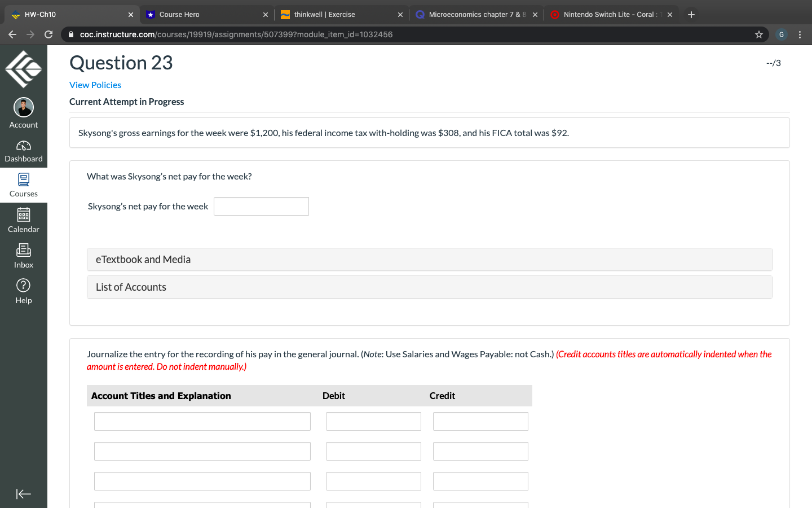The width and height of the screenshot is (812, 508).
Task: Click the Account Titles and Explanation header
Action: [161, 396]
